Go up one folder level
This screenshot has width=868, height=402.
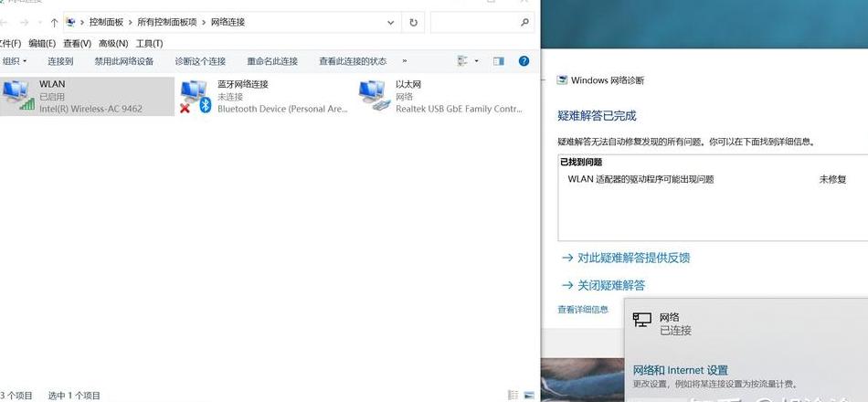point(54,23)
